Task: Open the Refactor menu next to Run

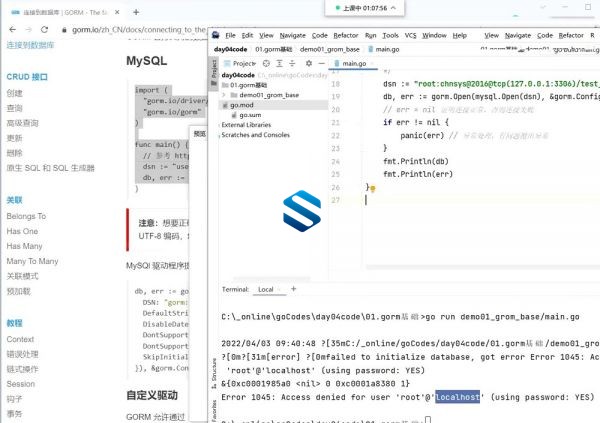Action: (x=346, y=35)
